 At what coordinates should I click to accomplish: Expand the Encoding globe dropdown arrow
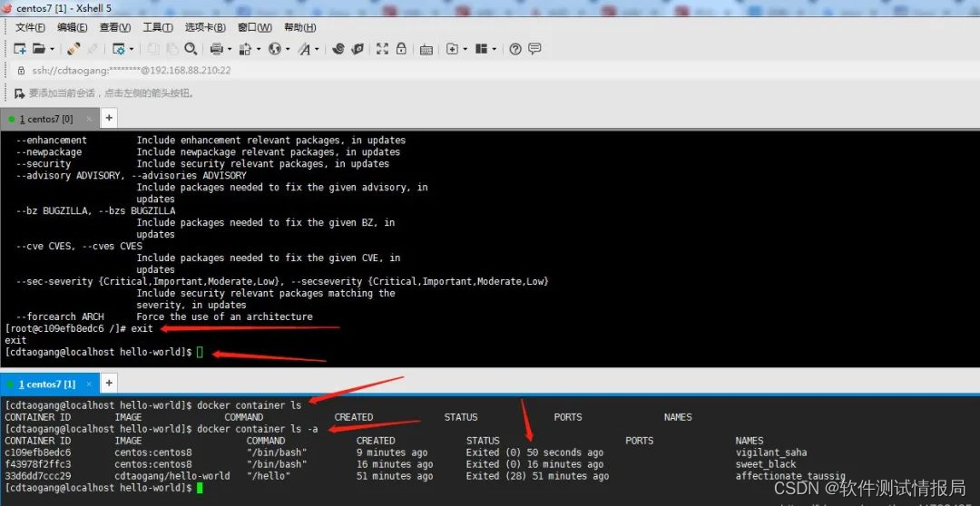(288, 49)
